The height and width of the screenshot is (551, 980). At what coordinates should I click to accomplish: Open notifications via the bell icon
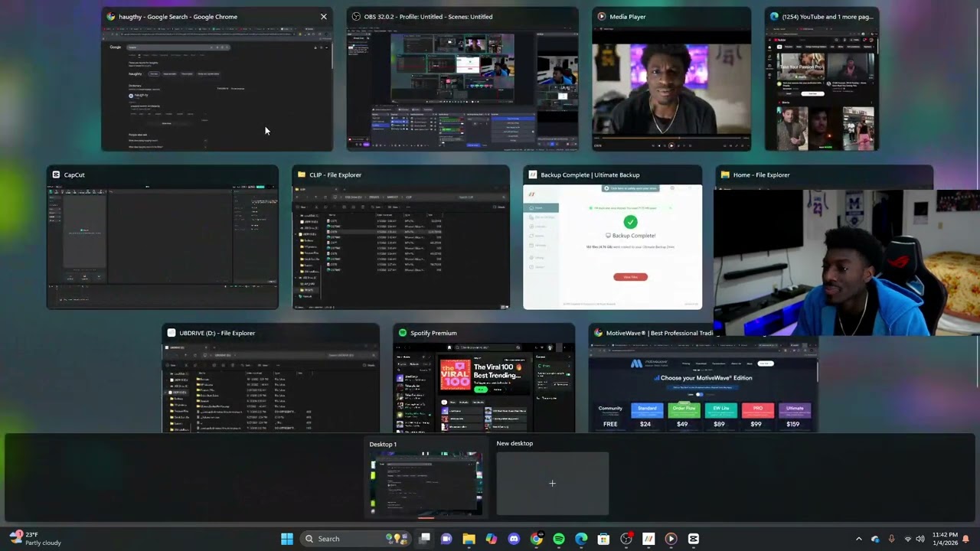click(x=966, y=539)
